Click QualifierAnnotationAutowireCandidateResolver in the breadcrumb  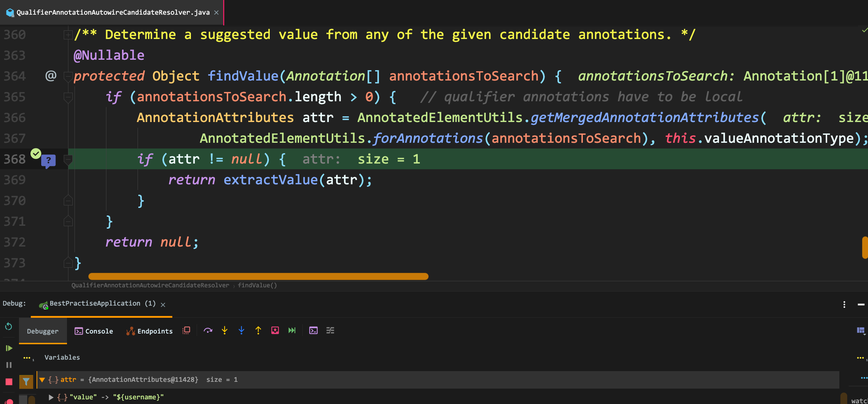point(150,285)
